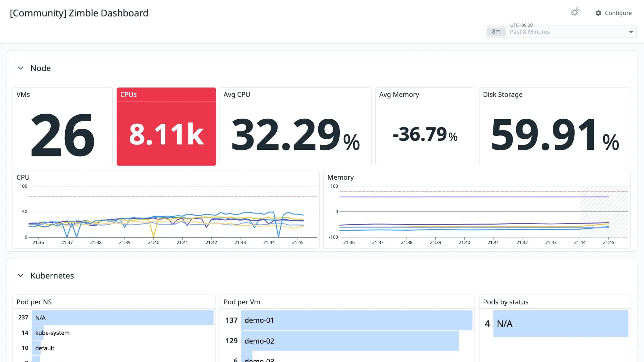Select the demo-01 bar with 137 pods

357,320
